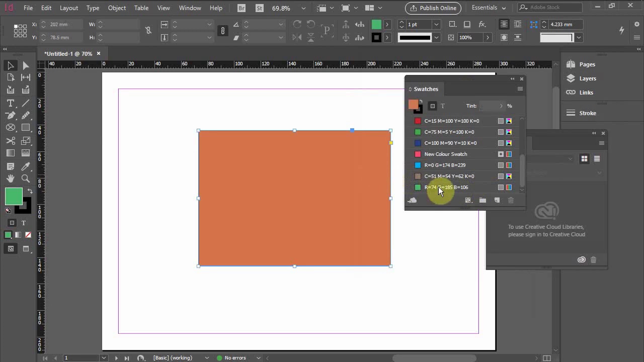Select the Gap tool
The width and height of the screenshot is (644, 362).
coord(26,77)
